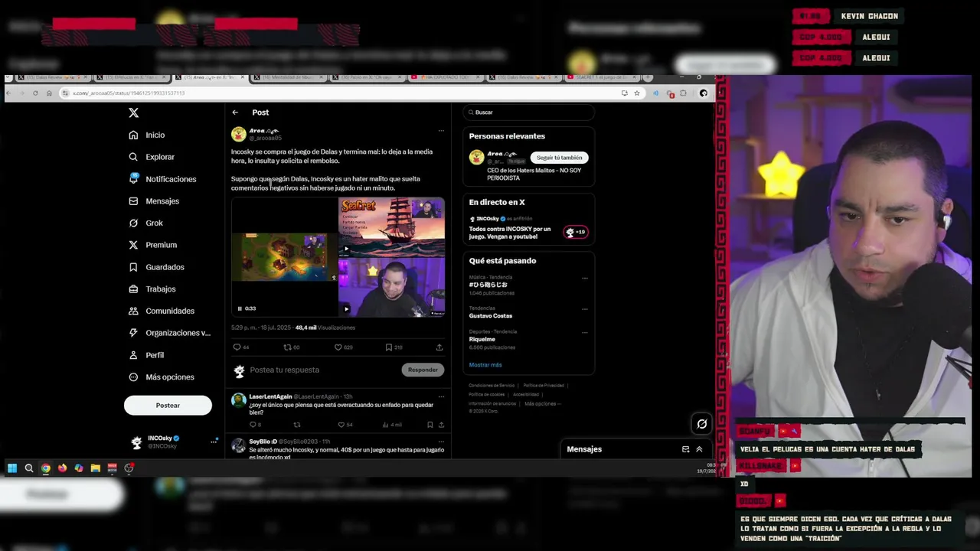Click the Guardados bookmark icon in sidebar
This screenshot has width=980, height=551.
[133, 267]
